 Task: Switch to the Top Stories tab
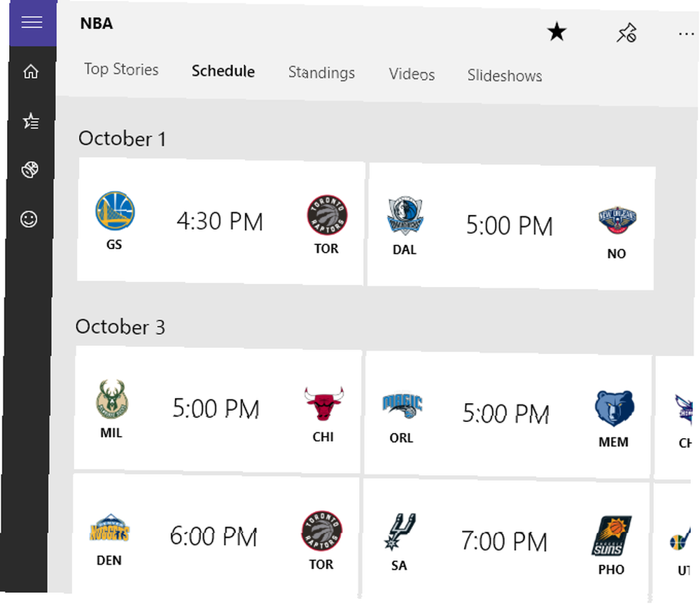point(121,69)
